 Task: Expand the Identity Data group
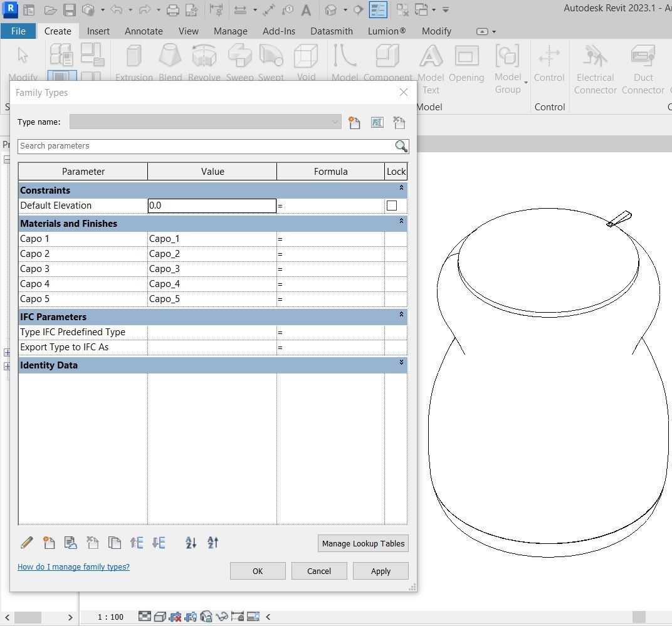point(401,362)
